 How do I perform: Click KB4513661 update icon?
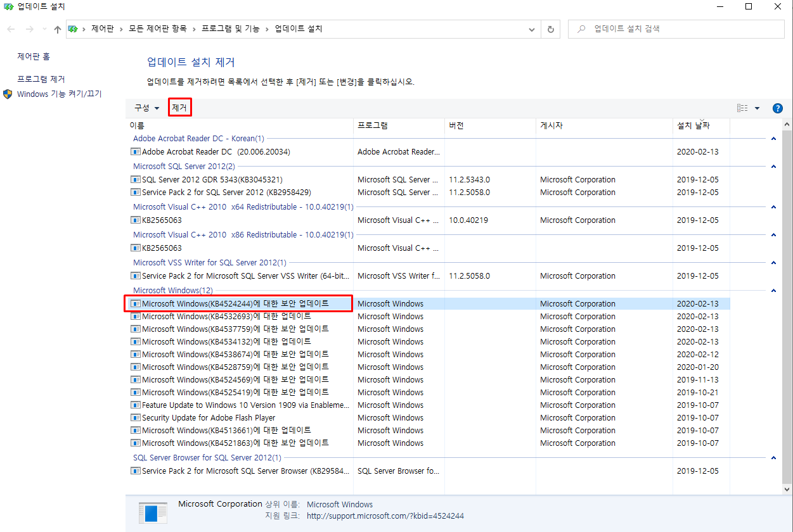(x=135, y=431)
